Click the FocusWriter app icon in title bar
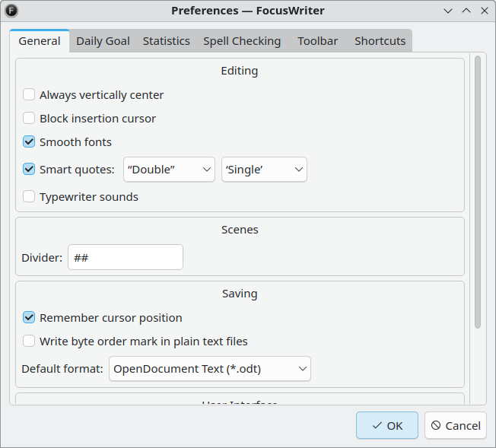The width and height of the screenshot is (496, 448). pos(11,11)
